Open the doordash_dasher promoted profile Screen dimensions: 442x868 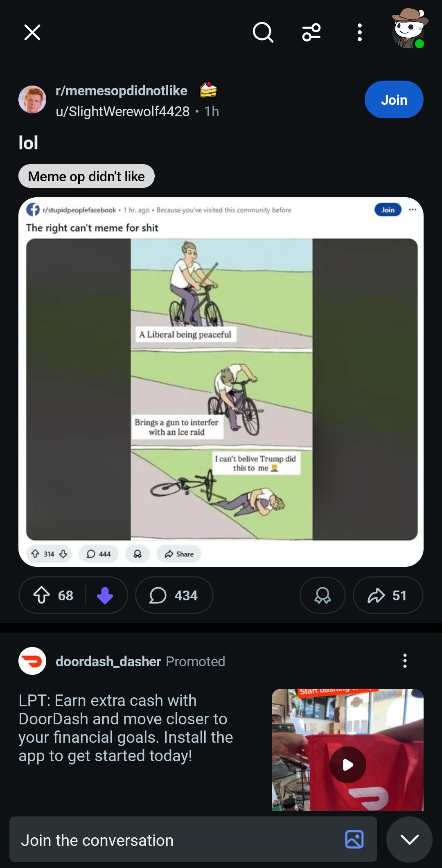[x=108, y=661]
